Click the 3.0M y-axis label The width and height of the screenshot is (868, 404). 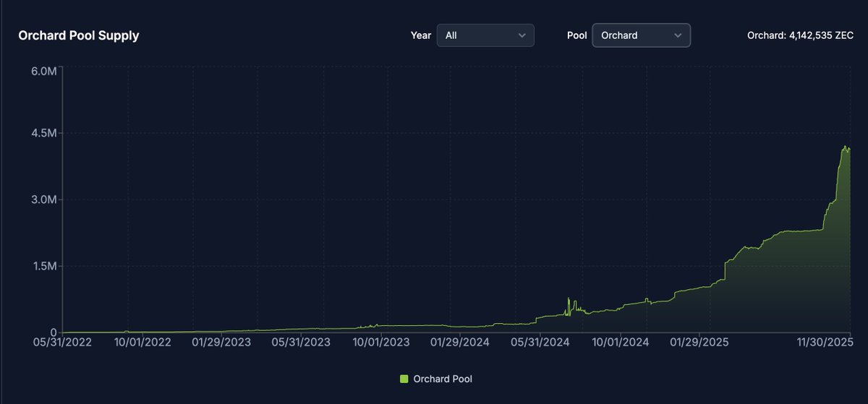[x=45, y=199]
